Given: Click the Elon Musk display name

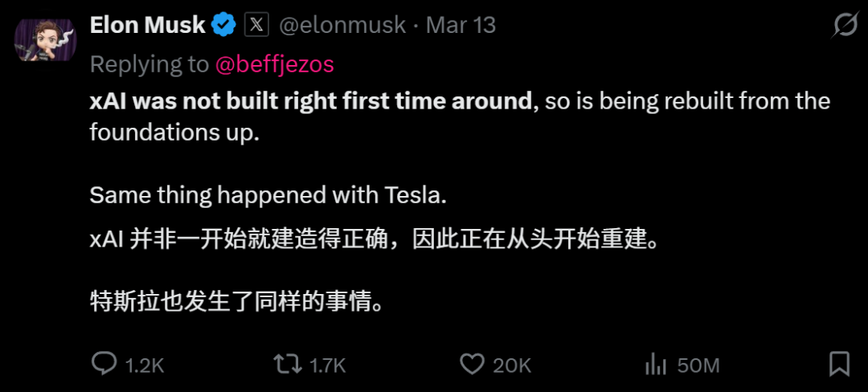Looking at the screenshot, I should [148, 26].
